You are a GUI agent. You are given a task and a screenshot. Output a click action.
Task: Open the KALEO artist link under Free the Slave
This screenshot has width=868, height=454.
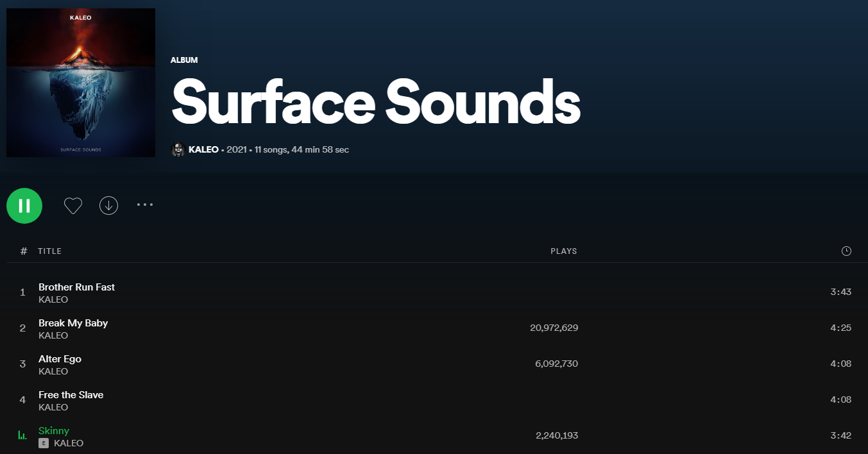coord(53,407)
